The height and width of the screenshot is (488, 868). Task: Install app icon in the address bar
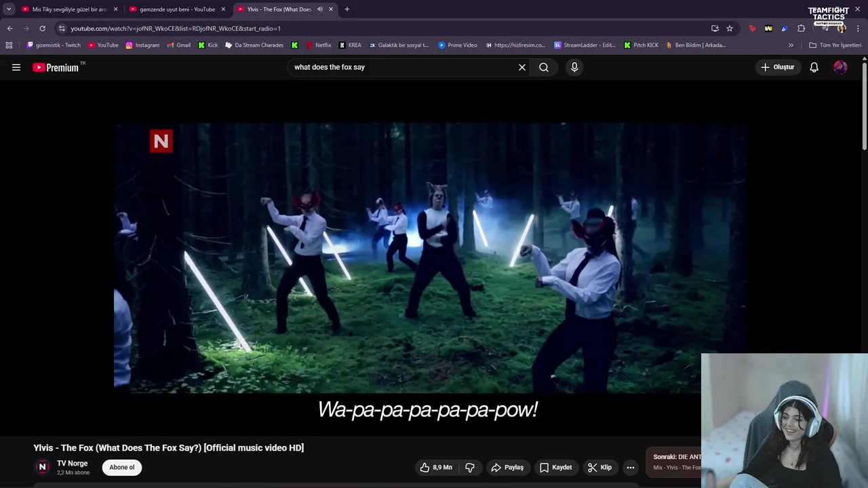715,28
